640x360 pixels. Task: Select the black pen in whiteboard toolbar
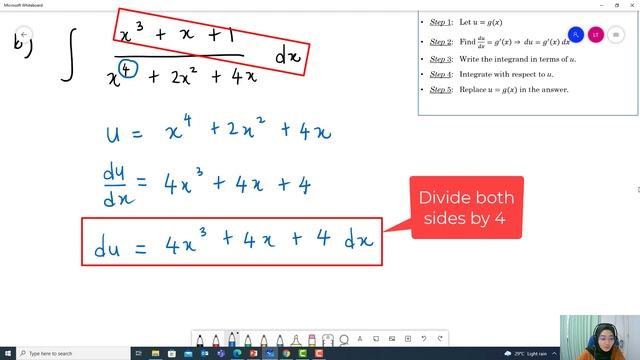tap(200, 340)
